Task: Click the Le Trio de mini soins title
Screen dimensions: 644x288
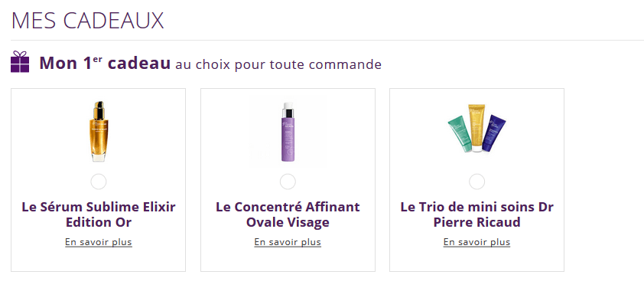Action: [476, 214]
